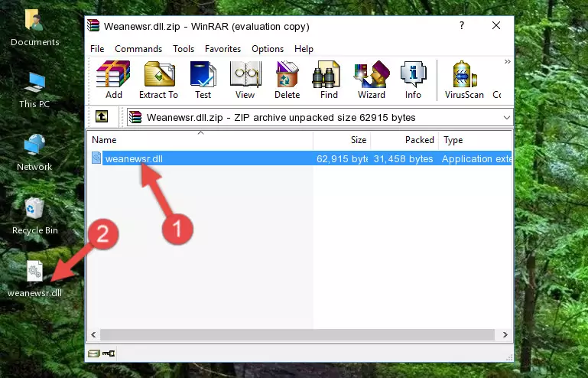The image size is (588, 378).
Task: Open the Wizard toolbar icon
Action: pos(372,80)
